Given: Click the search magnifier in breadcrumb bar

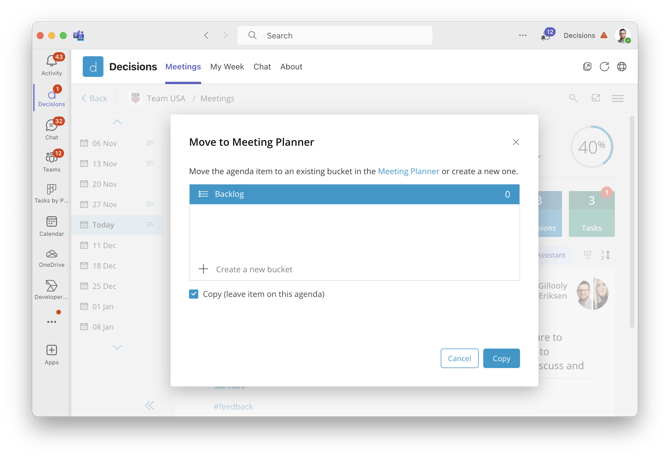Looking at the screenshot, I should point(573,98).
